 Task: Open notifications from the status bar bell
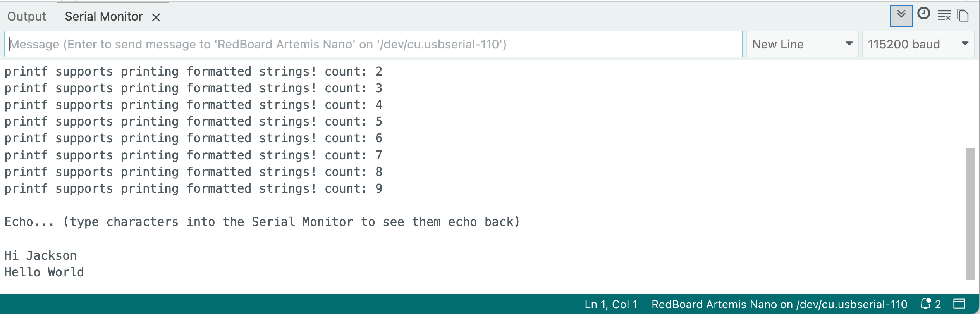point(926,304)
